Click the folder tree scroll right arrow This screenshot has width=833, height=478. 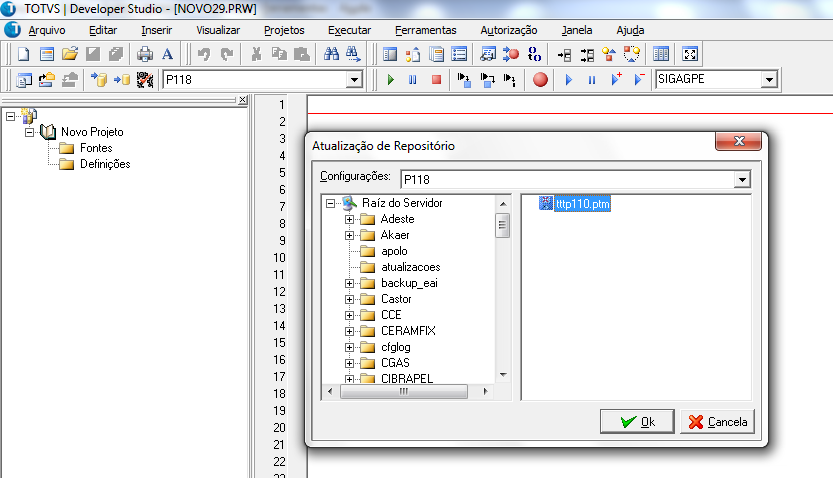coord(485,391)
